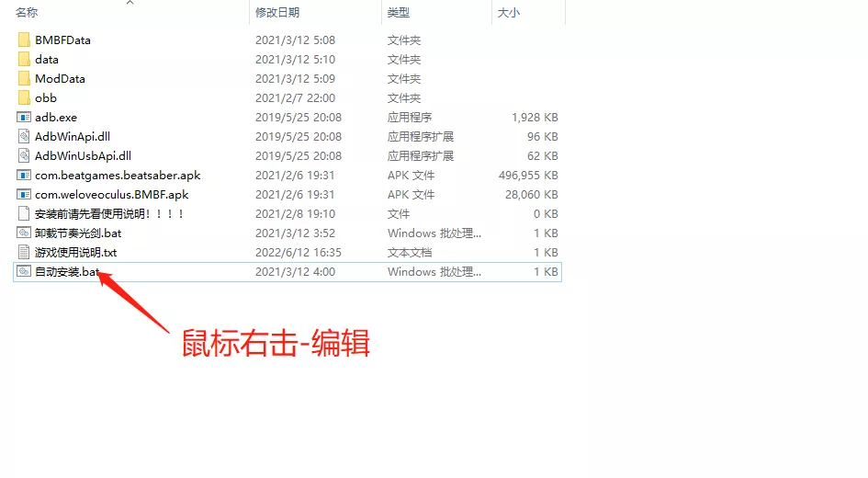Click the BMBFData folder icon
The image size is (868, 478).
point(24,40)
